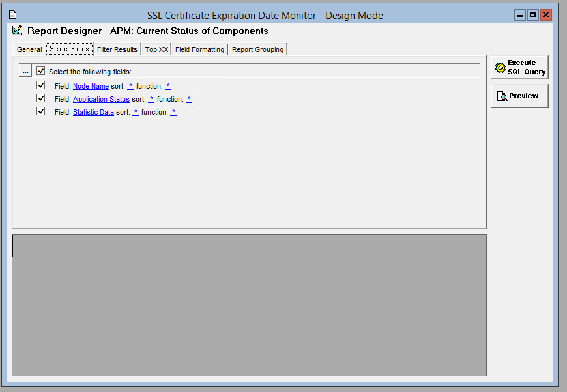Go to the Top XX tab

(x=156, y=49)
